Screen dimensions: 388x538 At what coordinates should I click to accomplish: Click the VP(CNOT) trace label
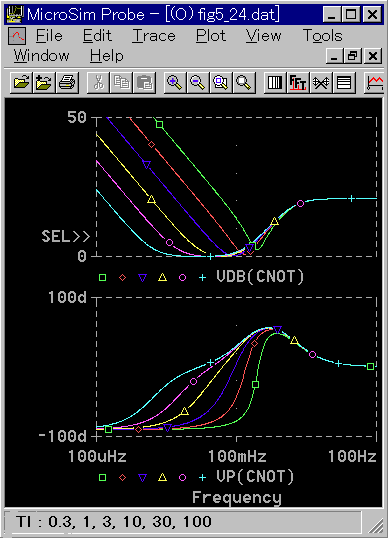point(255,476)
